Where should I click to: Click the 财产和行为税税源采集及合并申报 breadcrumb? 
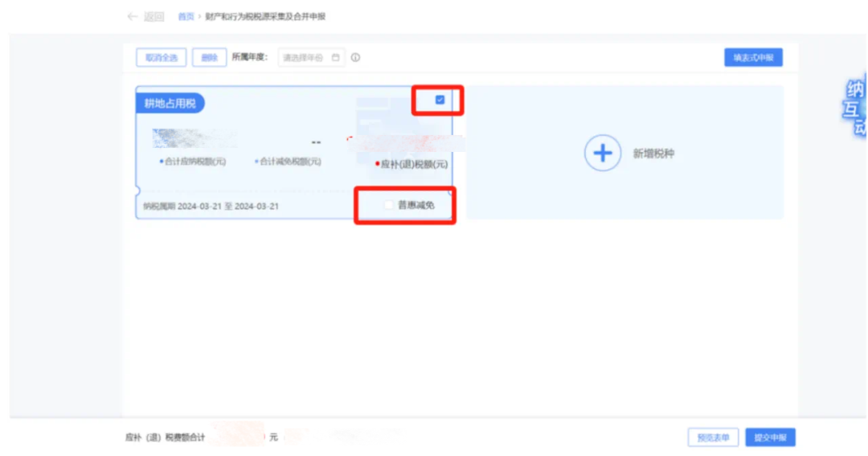tap(265, 17)
